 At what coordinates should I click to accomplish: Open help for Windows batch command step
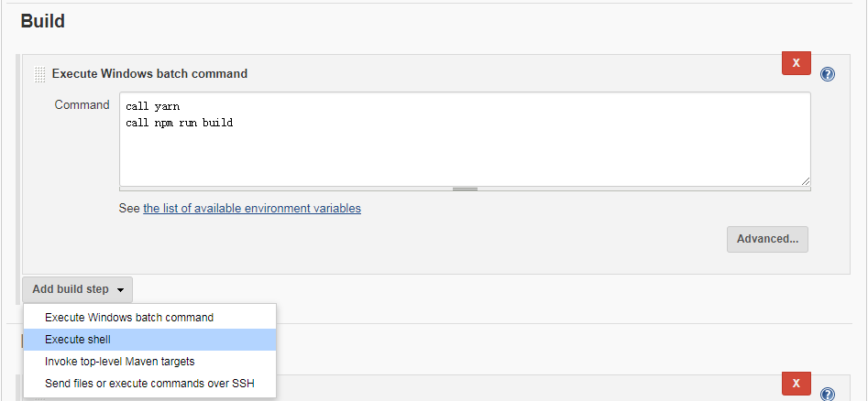coord(828,74)
